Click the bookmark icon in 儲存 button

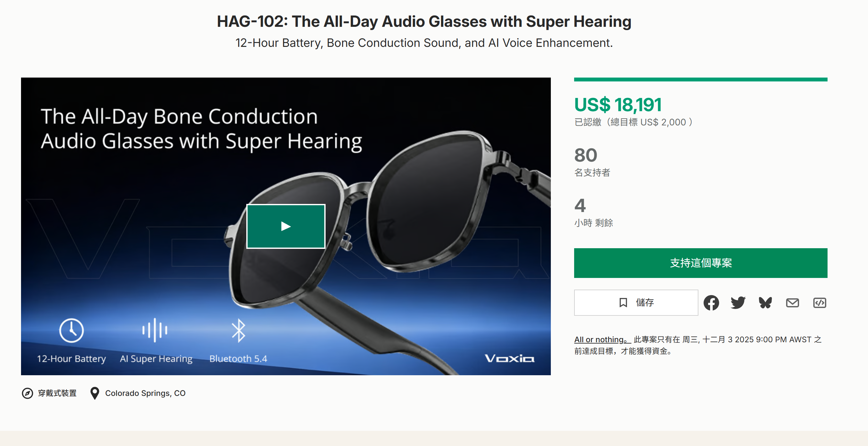point(623,303)
